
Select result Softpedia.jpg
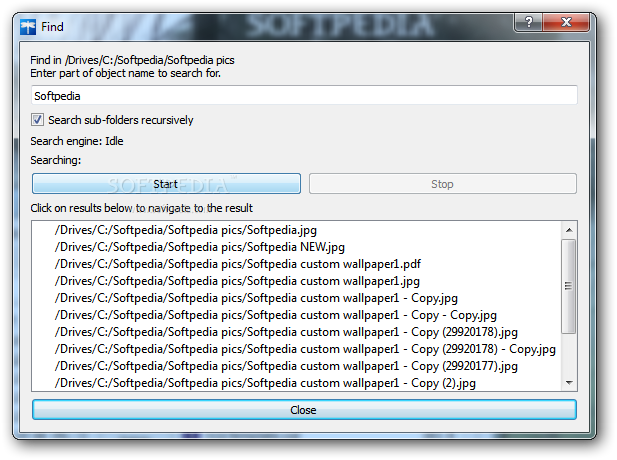[x=186, y=230]
